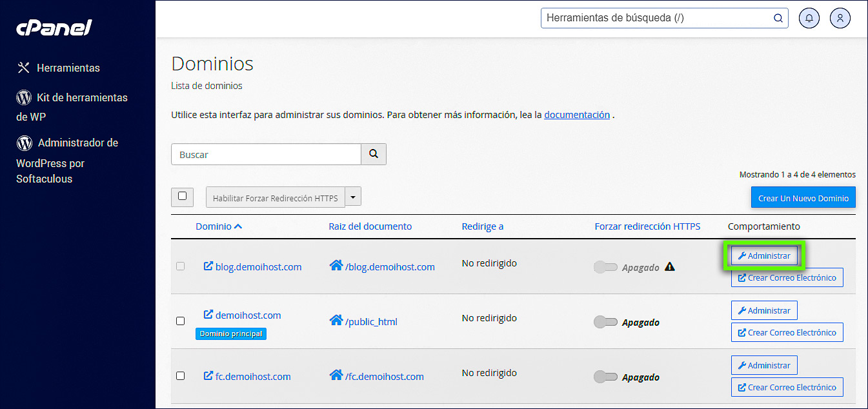Open the user account icon menu
The image size is (868, 409).
coord(840,18)
